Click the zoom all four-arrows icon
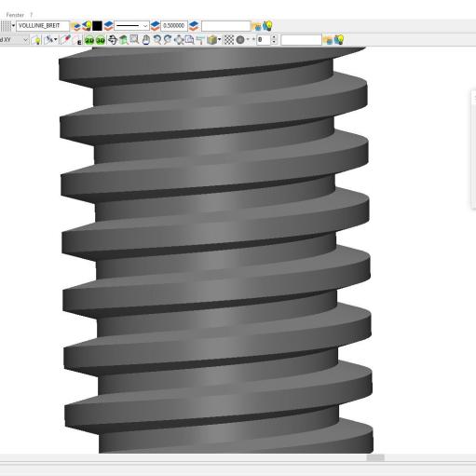 [179, 40]
